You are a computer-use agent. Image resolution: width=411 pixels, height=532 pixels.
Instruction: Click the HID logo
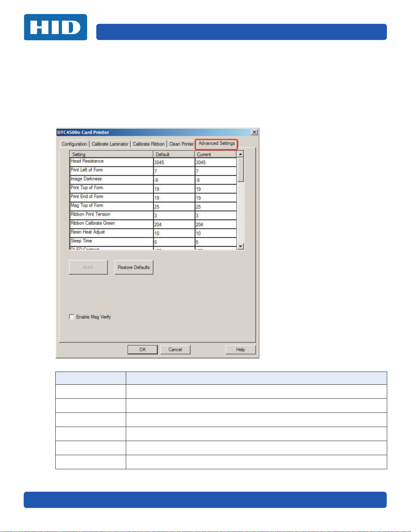pyautogui.click(x=56, y=27)
